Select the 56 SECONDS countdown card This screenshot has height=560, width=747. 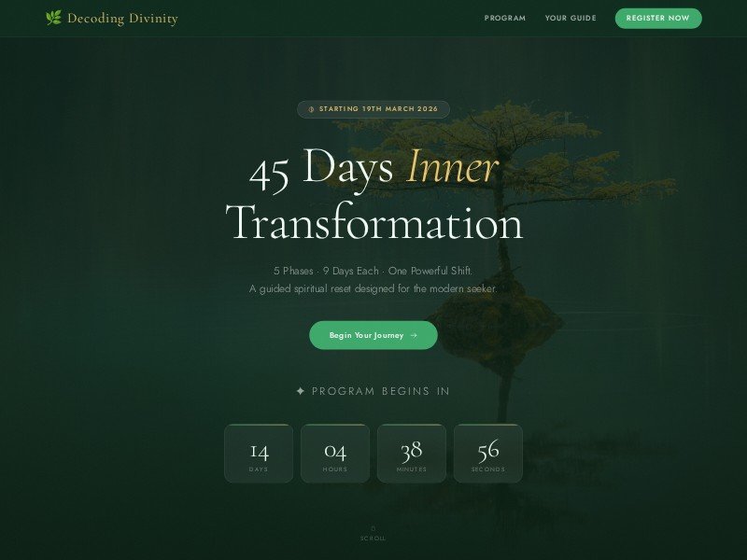488,454
